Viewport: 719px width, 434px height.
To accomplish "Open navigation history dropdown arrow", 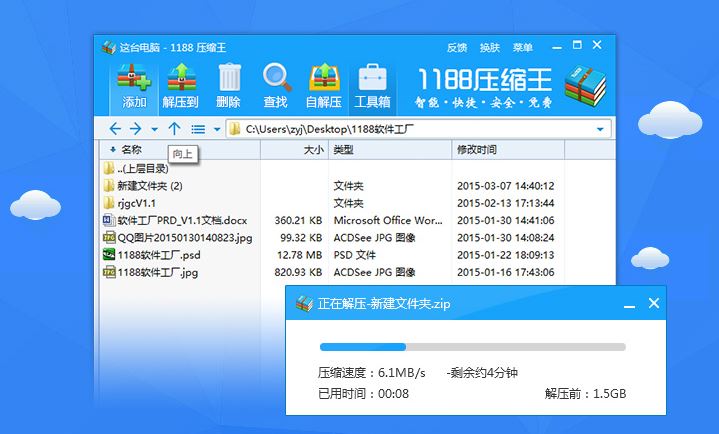I will (155, 129).
